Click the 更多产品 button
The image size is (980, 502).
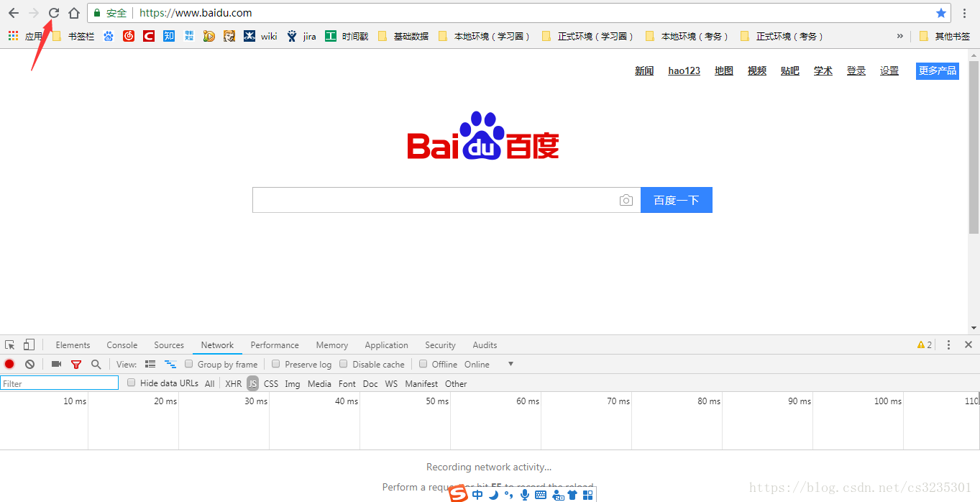938,70
